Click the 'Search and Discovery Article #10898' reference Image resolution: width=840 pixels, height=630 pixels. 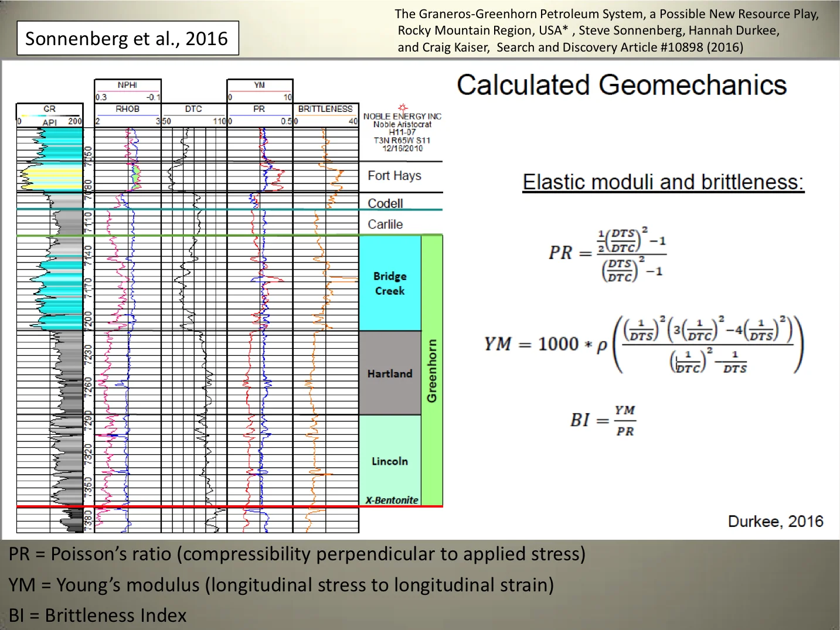tap(620, 47)
